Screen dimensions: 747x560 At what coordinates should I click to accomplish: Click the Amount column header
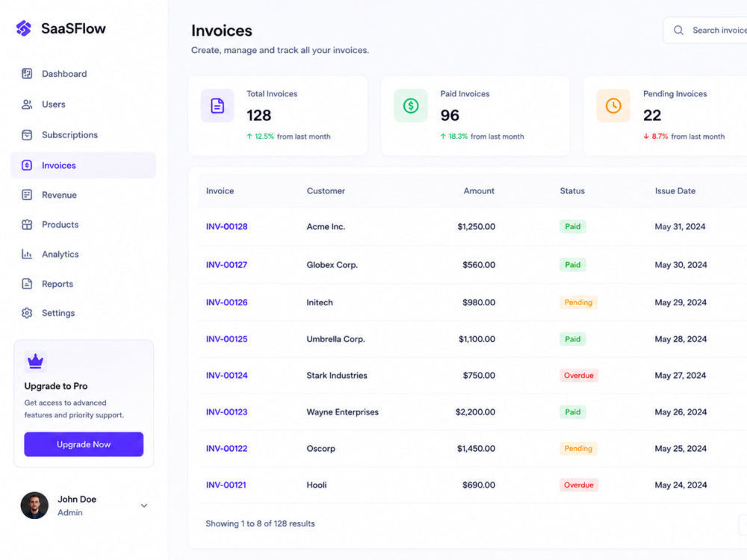click(x=479, y=191)
